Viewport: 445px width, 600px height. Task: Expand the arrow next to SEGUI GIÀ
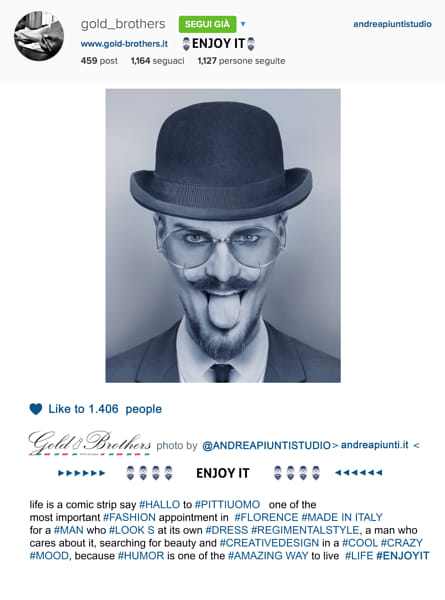243,24
